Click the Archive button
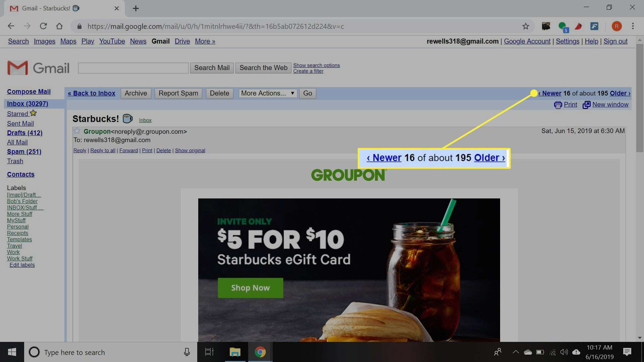644x362 pixels. 136,93
